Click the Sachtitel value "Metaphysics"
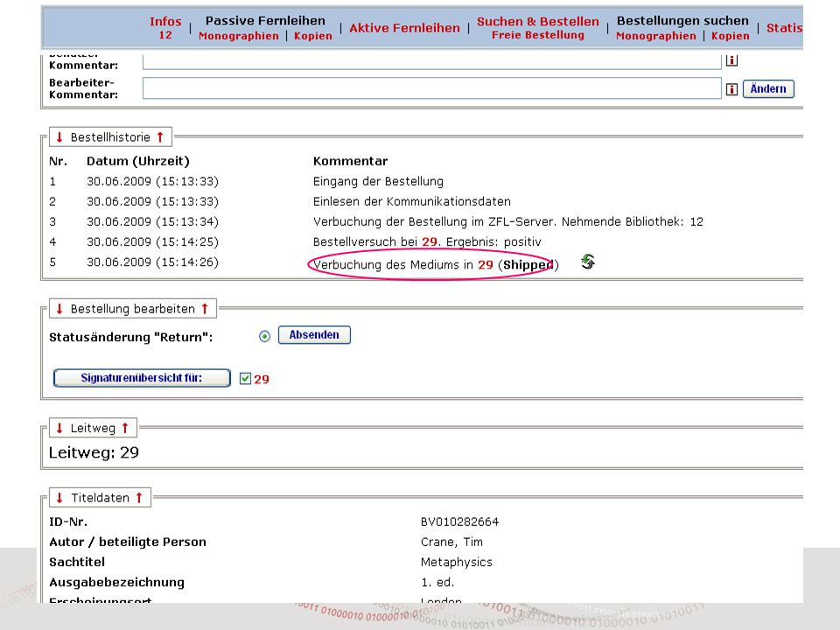 tap(457, 562)
